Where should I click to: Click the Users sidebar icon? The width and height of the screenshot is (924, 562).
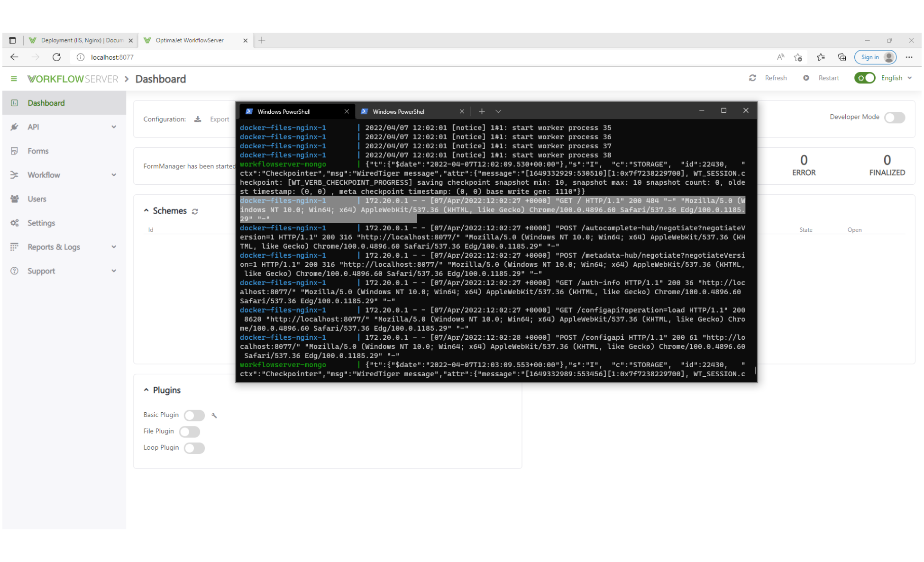click(x=15, y=199)
